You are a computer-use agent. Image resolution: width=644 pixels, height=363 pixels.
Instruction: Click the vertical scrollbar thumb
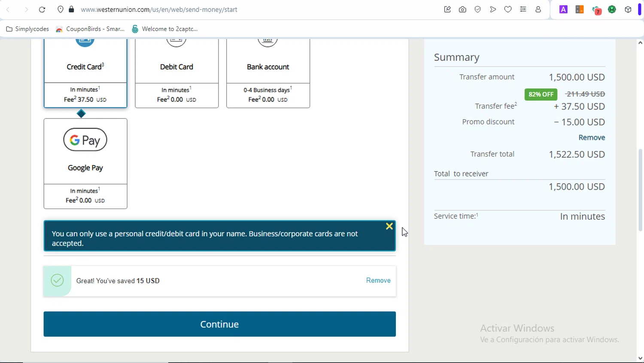(640, 190)
